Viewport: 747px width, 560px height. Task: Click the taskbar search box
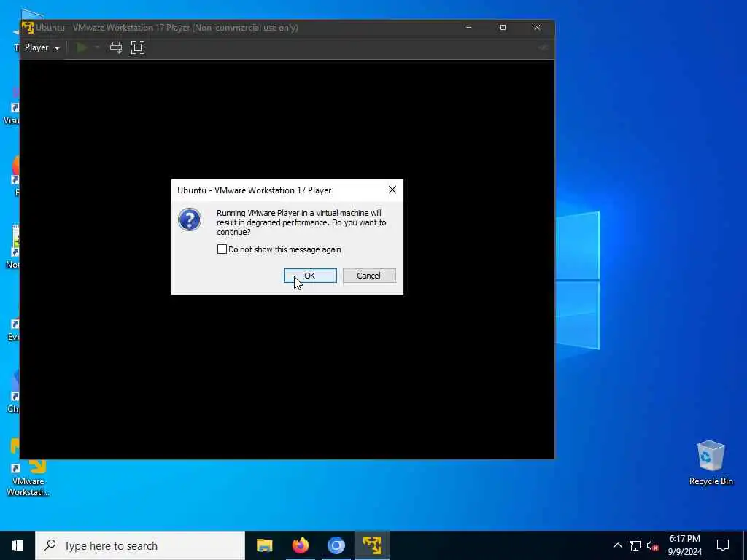(140, 545)
